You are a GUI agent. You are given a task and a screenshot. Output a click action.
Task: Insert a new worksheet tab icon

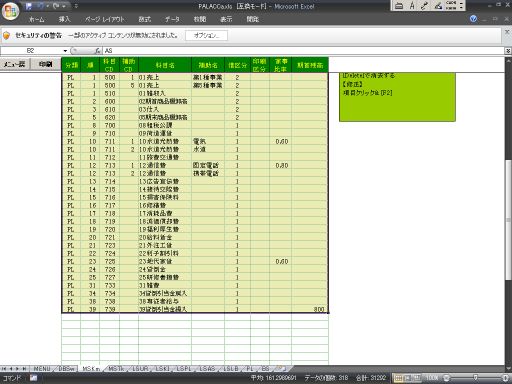(x=282, y=369)
